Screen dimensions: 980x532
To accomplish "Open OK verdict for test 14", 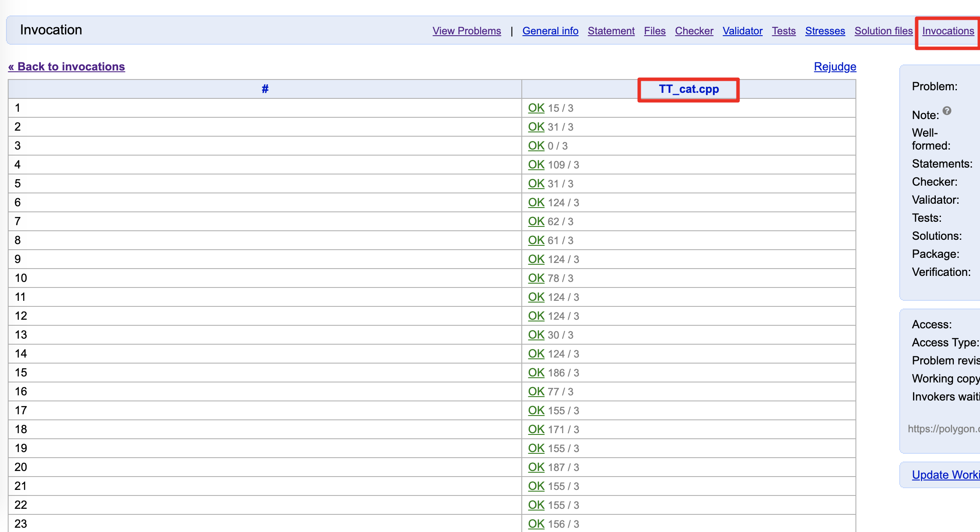I will pos(536,354).
